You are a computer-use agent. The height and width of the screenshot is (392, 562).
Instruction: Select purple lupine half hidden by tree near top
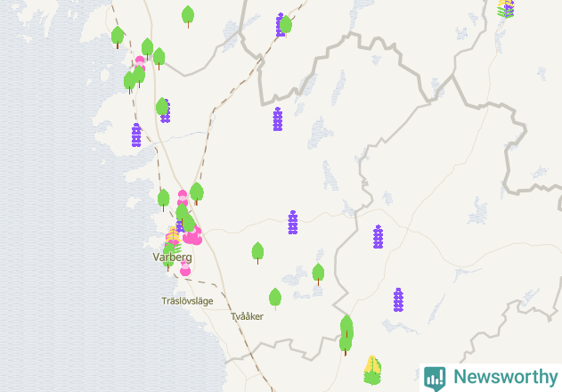click(279, 24)
